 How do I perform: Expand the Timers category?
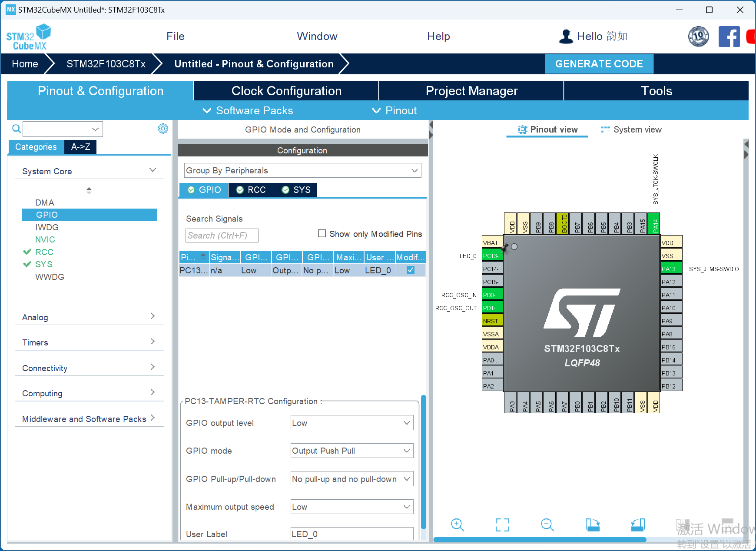point(89,342)
